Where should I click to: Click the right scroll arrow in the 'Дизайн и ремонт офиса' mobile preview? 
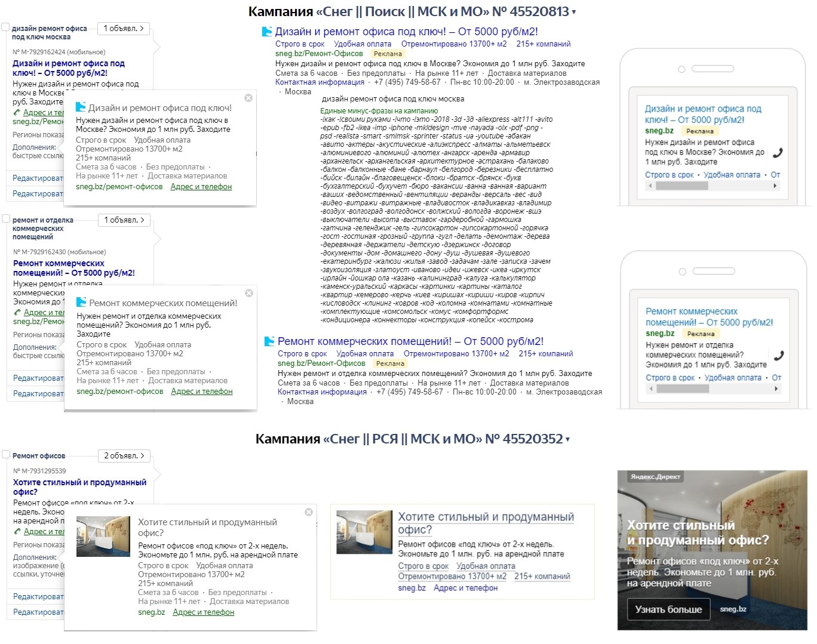point(775,186)
